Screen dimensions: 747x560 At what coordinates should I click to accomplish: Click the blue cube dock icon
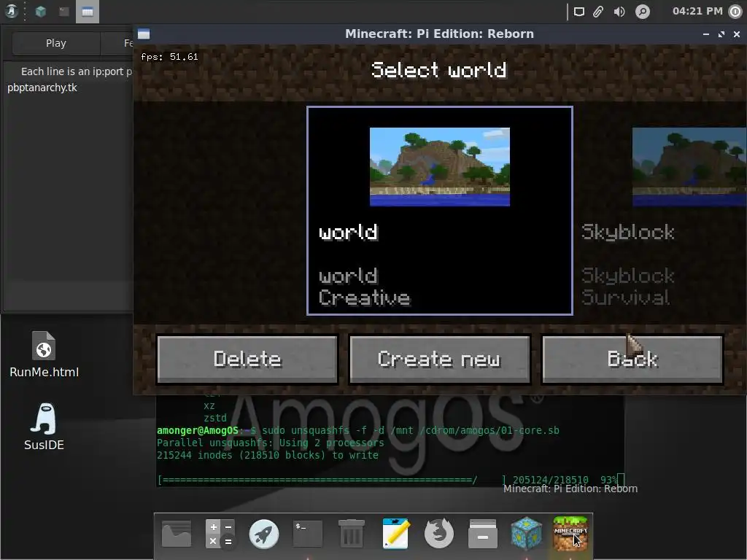[x=527, y=534]
